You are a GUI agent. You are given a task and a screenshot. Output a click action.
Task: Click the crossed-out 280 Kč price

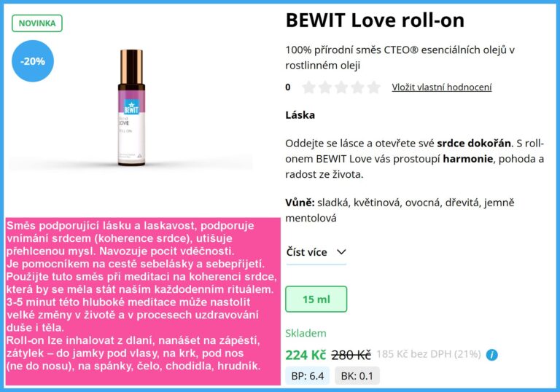[351, 355]
